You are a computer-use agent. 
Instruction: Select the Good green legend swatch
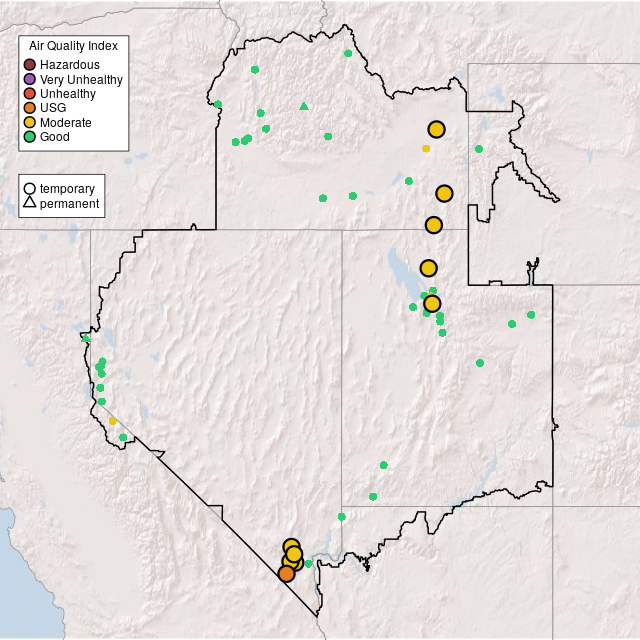pyautogui.click(x=30, y=136)
